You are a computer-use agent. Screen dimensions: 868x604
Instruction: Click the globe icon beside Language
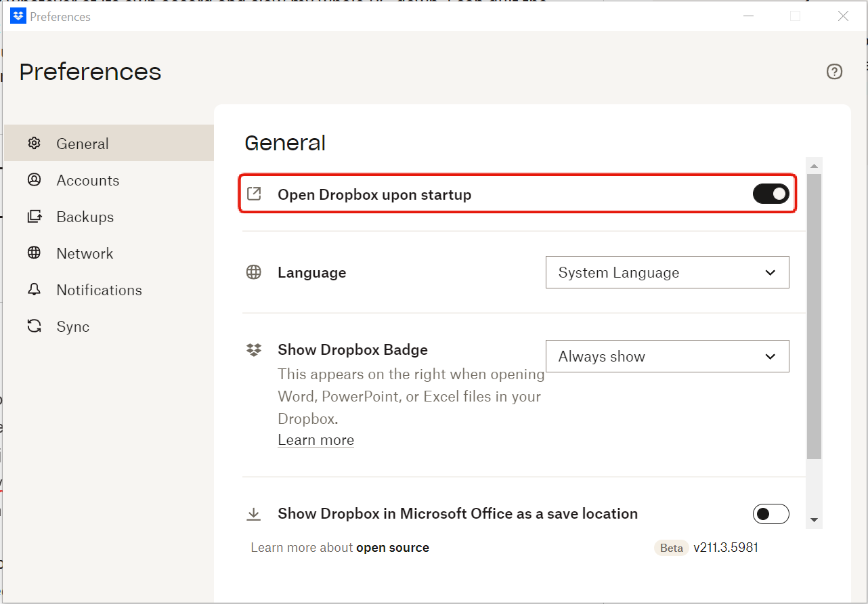click(x=254, y=272)
